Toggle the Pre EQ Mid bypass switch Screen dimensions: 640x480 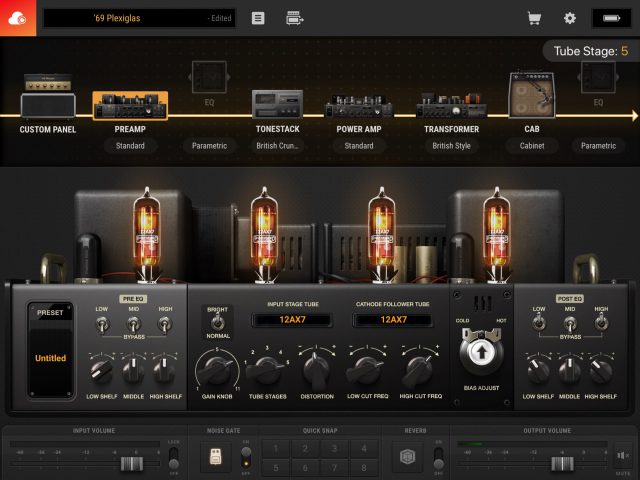click(x=133, y=324)
